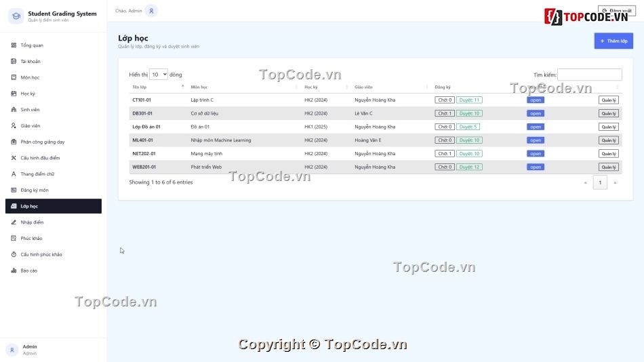Open the Báo cáo menu entry

[54, 270]
